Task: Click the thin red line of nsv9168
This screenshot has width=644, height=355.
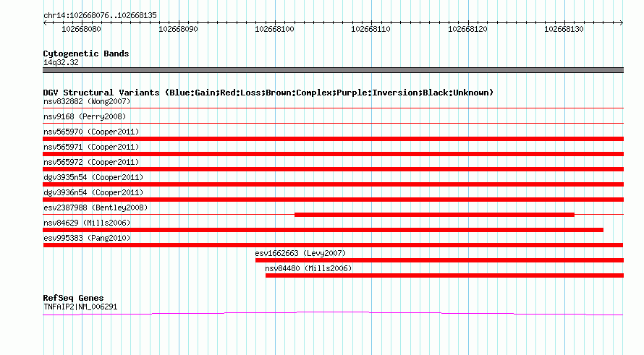Action: (x=333, y=124)
